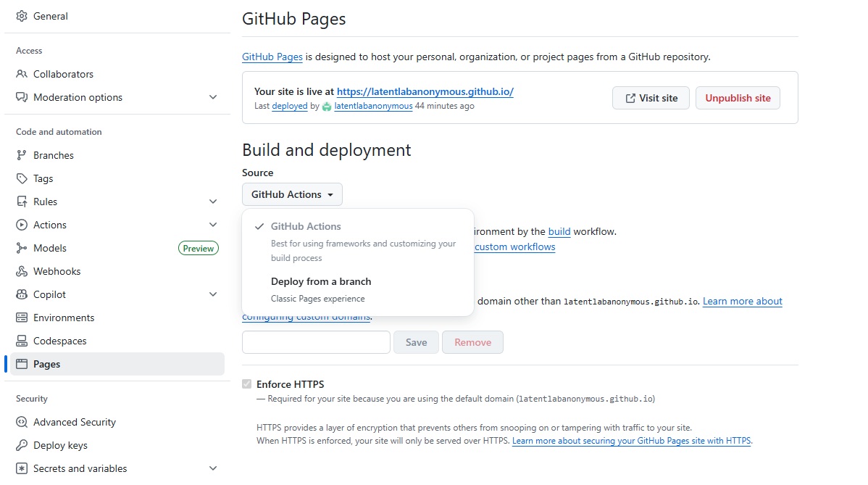Select GitHub Actions from source menu
Image resolution: width=868 pixels, height=485 pixels.
click(304, 225)
